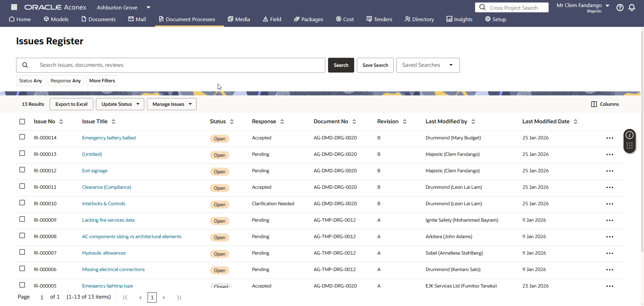Open the app launcher grid icon
The height and width of the screenshot is (306, 644).
(14, 7)
